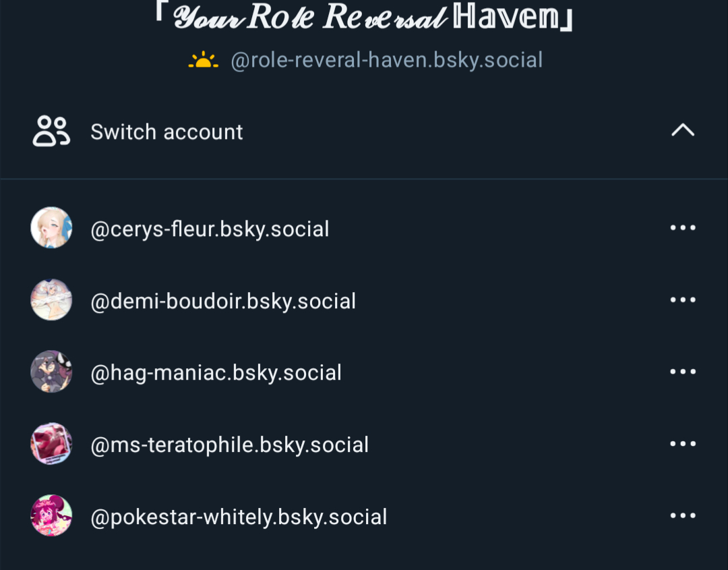Click the cerys-fleur blonde avatar
Screen dimensions: 728x570
pyautogui.click(x=51, y=227)
